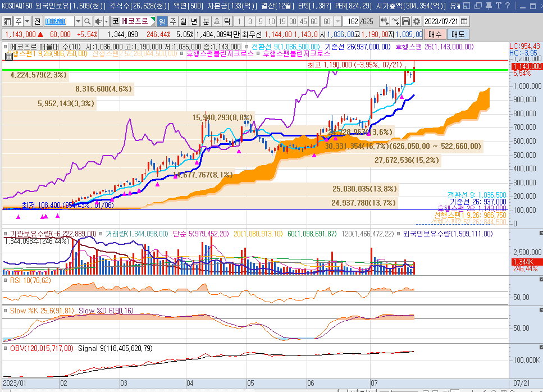Image resolution: width=543 pixels, height=392 pixels.
Task: Click the T font size icon in title bar
Action: [x=498, y=6]
